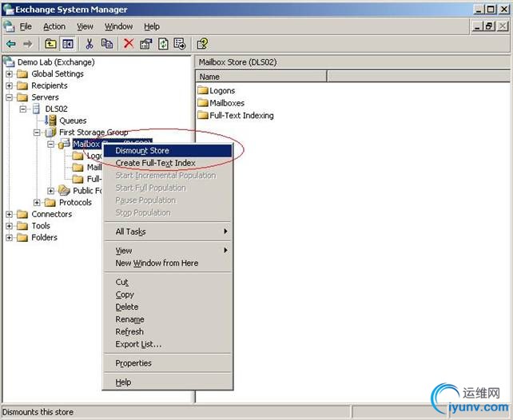Click the Export List toolbar icon
The width and height of the screenshot is (513, 420).
tap(180, 43)
